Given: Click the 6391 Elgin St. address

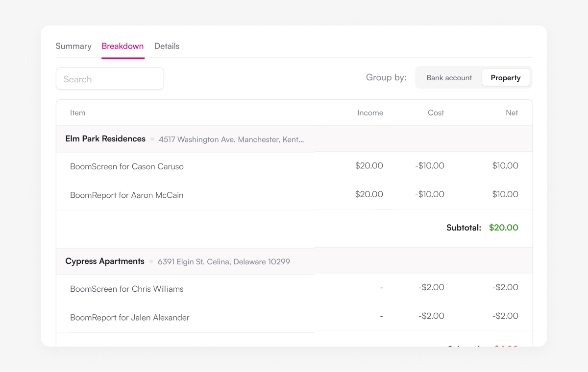Looking at the screenshot, I should pos(224,262).
